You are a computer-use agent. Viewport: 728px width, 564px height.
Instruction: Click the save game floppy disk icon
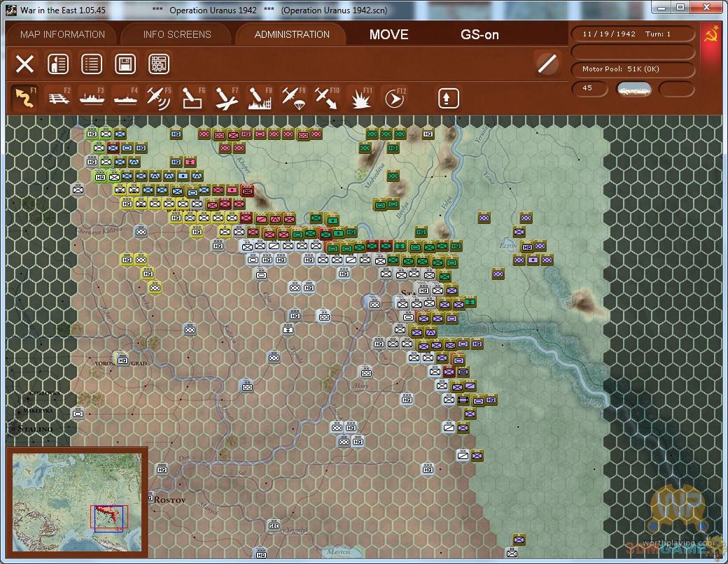[125, 64]
